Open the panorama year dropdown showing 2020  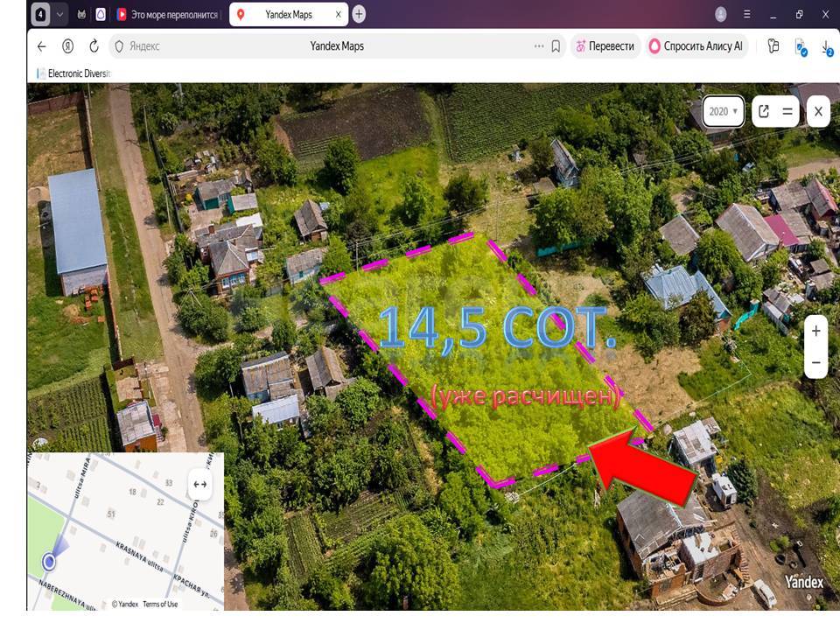pyautogui.click(x=724, y=111)
